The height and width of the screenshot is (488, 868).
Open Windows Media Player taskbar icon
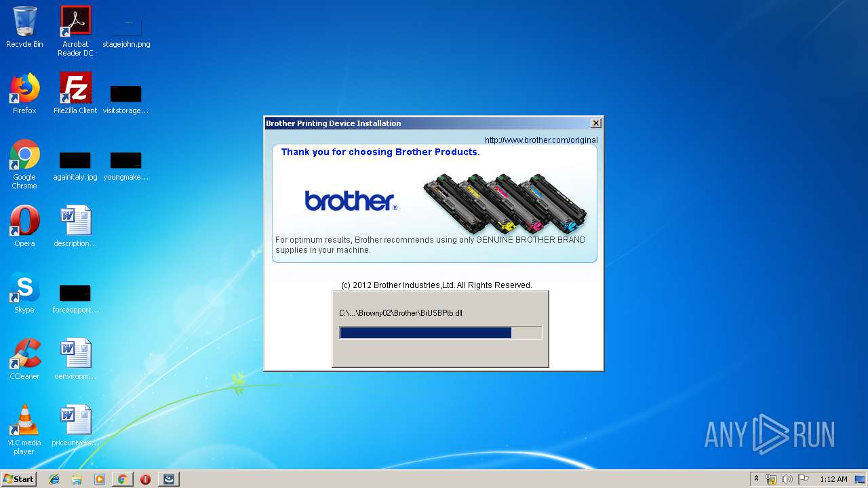click(x=100, y=479)
